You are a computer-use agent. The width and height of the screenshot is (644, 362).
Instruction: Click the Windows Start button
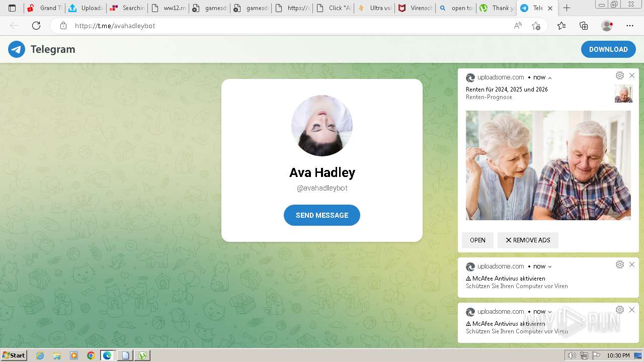pyautogui.click(x=14, y=355)
